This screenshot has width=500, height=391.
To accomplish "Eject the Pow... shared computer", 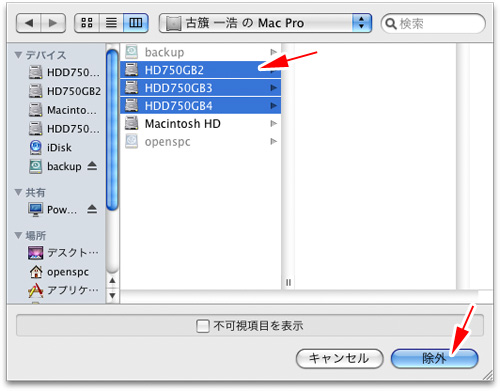I will click(92, 209).
